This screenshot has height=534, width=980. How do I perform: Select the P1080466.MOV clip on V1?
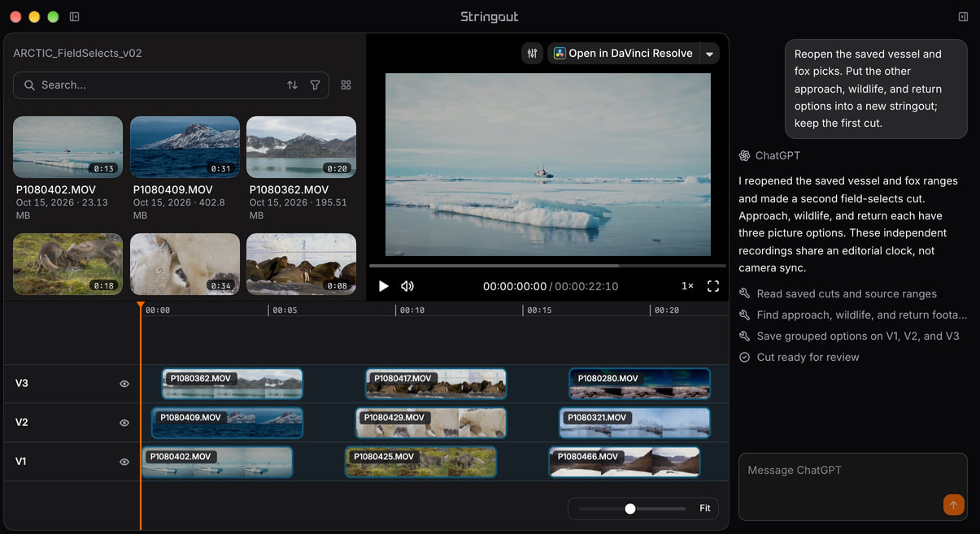click(x=625, y=462)
